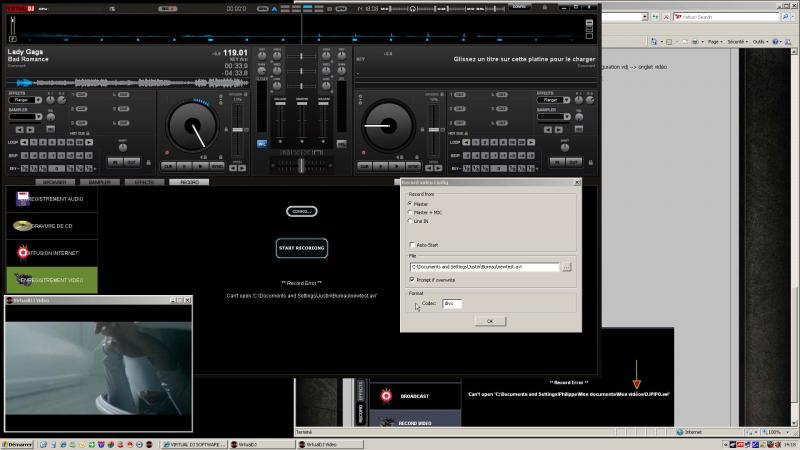Choose the Master + MIC record source
Image resolution: width=800 pixels, height=450 pixels.
(411, 212)
